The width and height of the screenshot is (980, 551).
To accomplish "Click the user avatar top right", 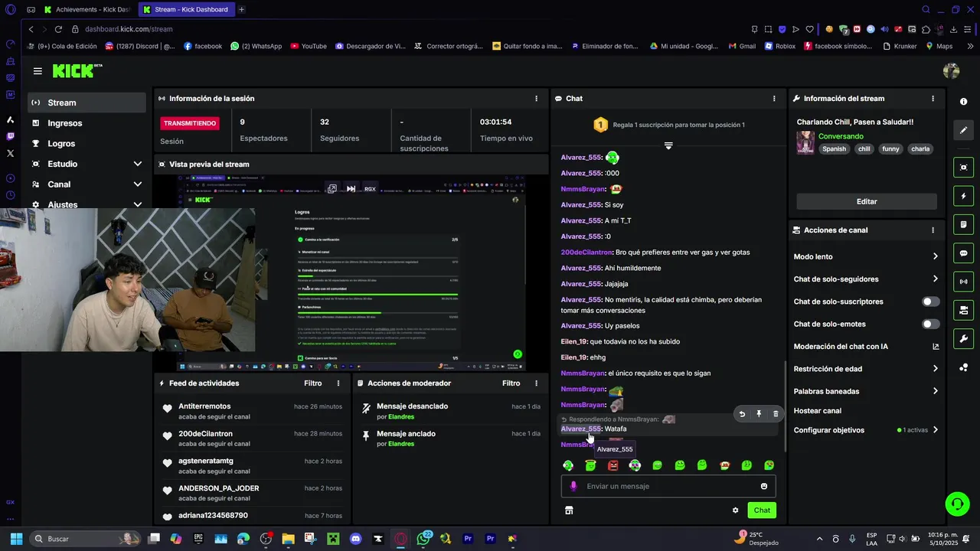I will [952, 71].
